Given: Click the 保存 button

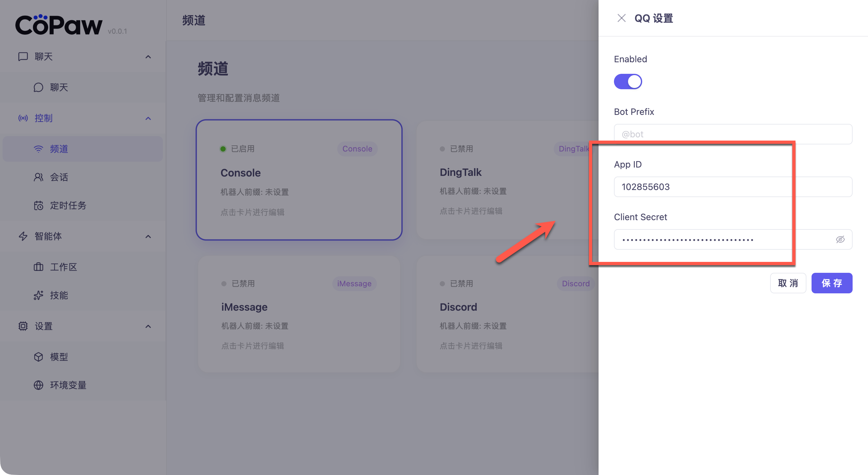Looking at the screenshot, I should coord(832,283).
